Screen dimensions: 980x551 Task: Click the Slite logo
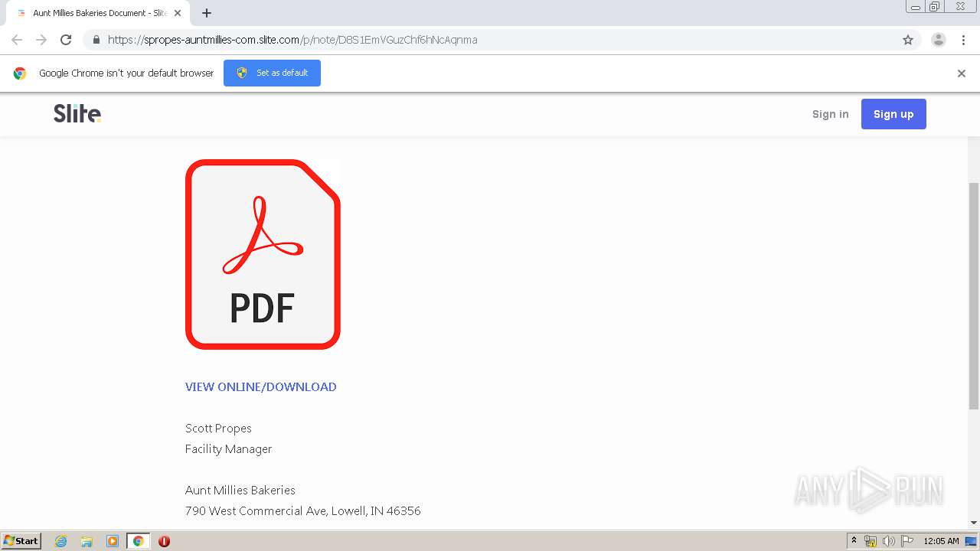click(77, 113)
